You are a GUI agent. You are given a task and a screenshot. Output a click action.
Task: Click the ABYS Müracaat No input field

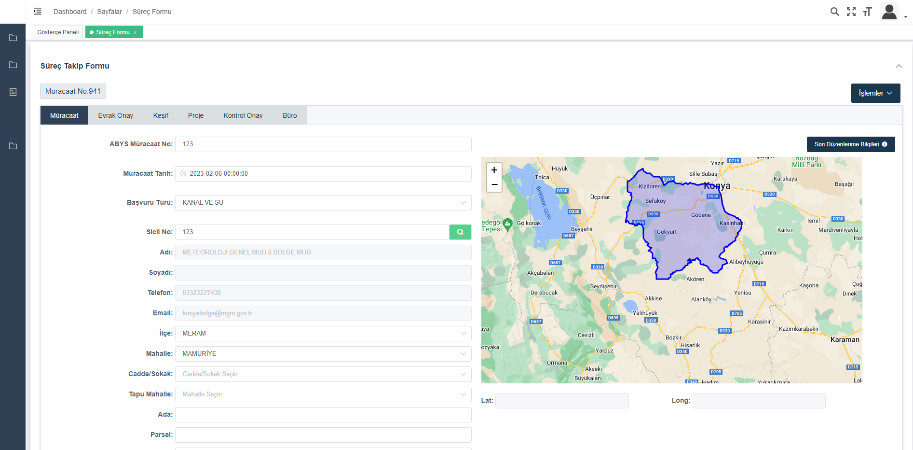tap(322, 144)
